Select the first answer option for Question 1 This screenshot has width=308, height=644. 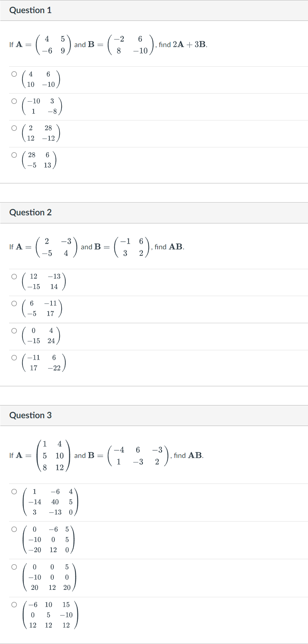(14, 74)
